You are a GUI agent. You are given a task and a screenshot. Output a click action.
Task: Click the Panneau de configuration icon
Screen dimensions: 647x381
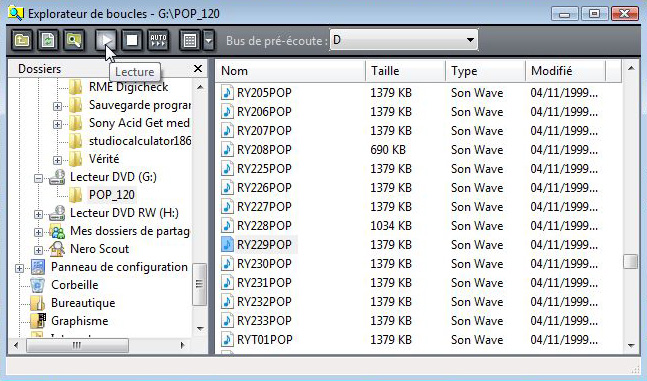point(38,267)
